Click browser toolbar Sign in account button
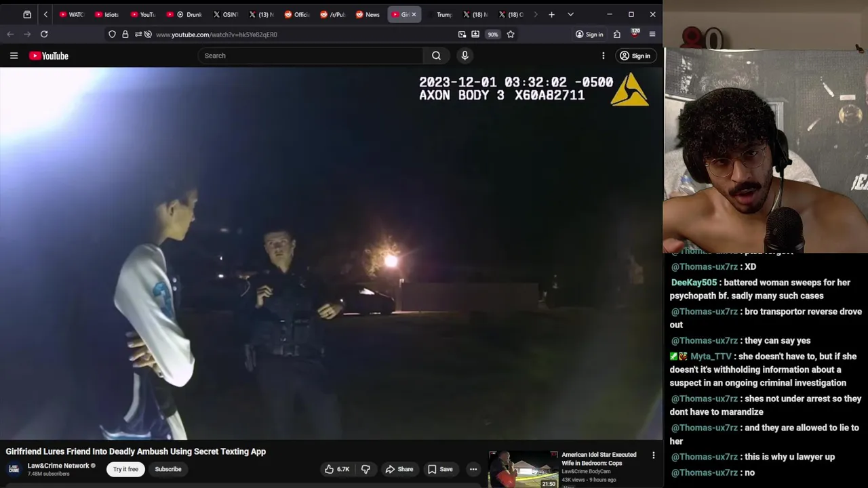The height and width of the screenshot is (488, 868). pos(589,34)
